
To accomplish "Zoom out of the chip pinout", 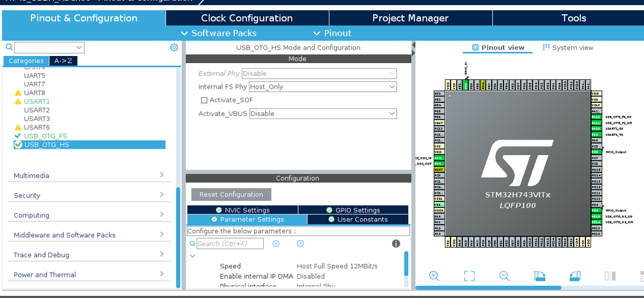I will pos(504,276).
